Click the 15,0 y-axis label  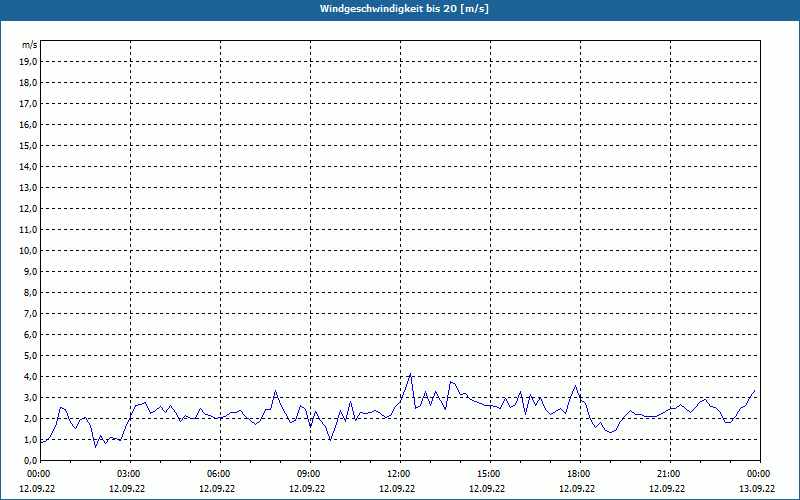coord(29,145)
